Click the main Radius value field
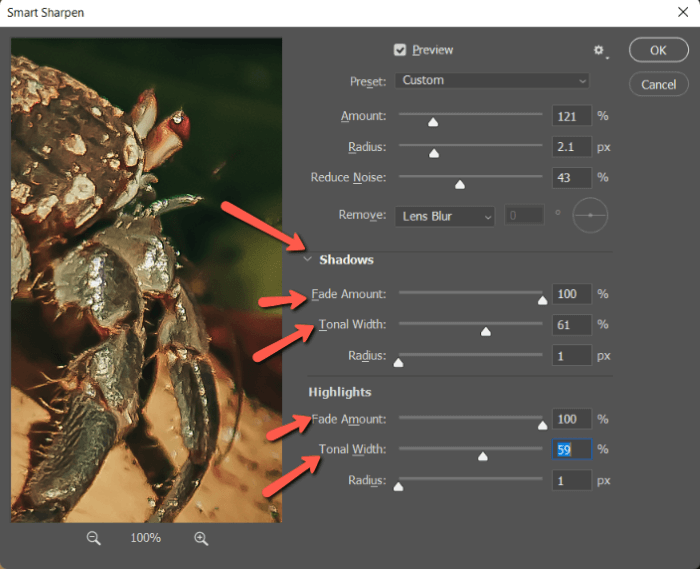 571,147
